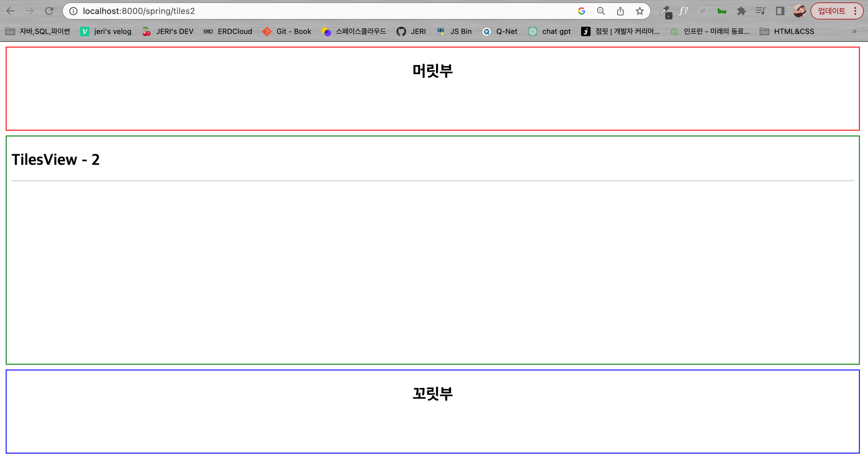The height and width of the screenshot is (473, 868).
Task: Open the media control playlist icon
Action: (x=760, y=11)
